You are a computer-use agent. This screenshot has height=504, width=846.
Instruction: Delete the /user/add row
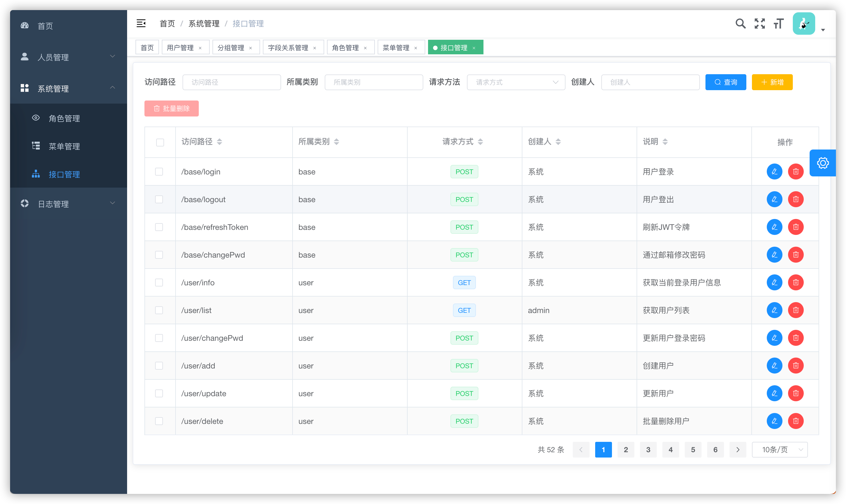click(x=795, y=366)
